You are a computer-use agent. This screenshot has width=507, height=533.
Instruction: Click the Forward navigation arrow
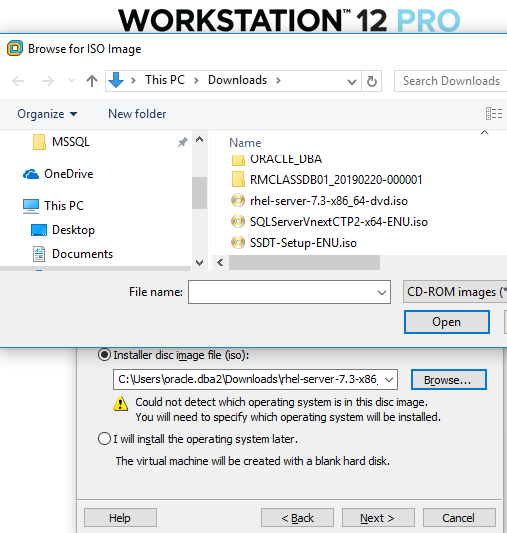click(48, 81)
